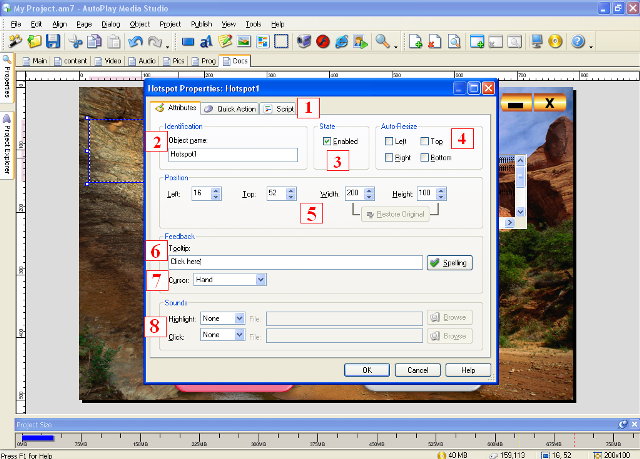
Task: Switch to the Quick Action tab
Action: pyautogui.click(x=230, y=107)
